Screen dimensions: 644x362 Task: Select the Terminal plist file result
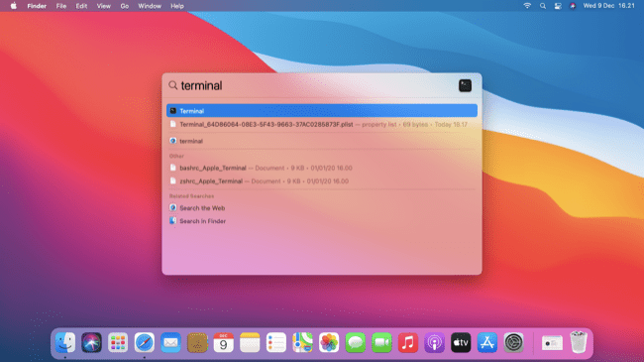(x=322, y=124)
